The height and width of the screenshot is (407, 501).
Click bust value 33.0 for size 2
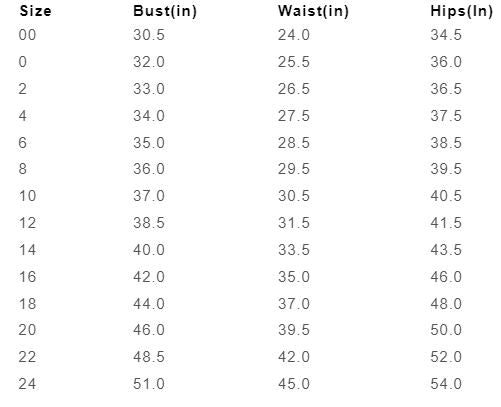[149, 89]
